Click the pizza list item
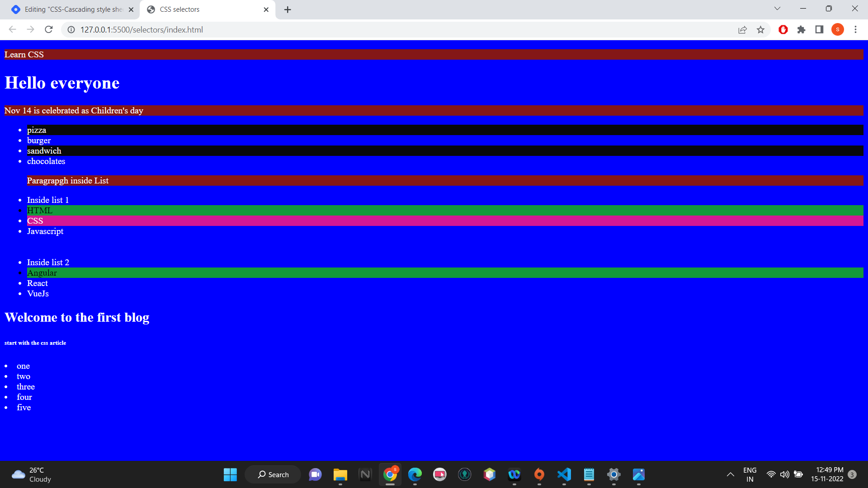 pos(445,130)
